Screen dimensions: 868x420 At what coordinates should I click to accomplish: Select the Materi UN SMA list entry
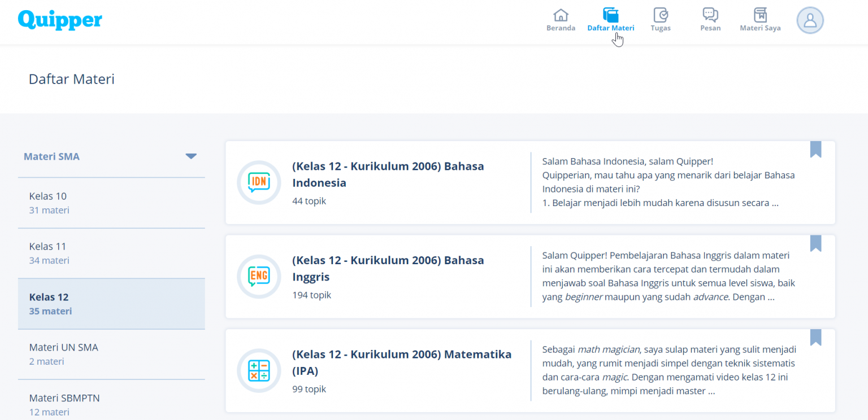click(x=64, y=347)
